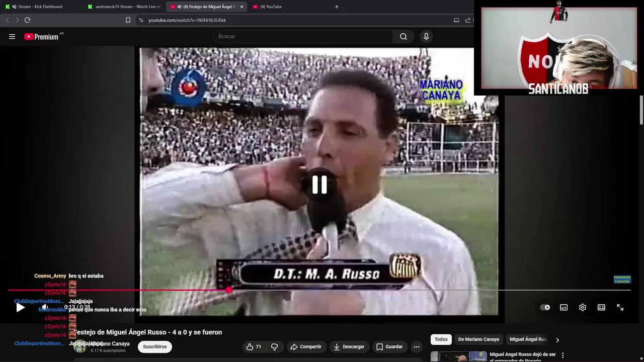The width and height of the screenshot is (644, 362).
Task: Click the share icon in address bar
Action: (x=468, y=20)
